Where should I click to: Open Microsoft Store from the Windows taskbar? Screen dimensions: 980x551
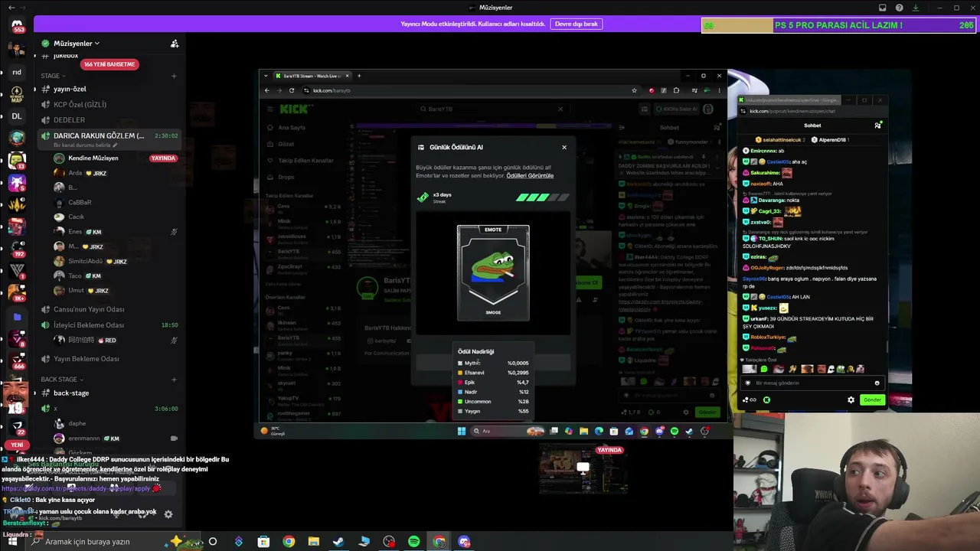pyautogui.click(x=263, y=542)
